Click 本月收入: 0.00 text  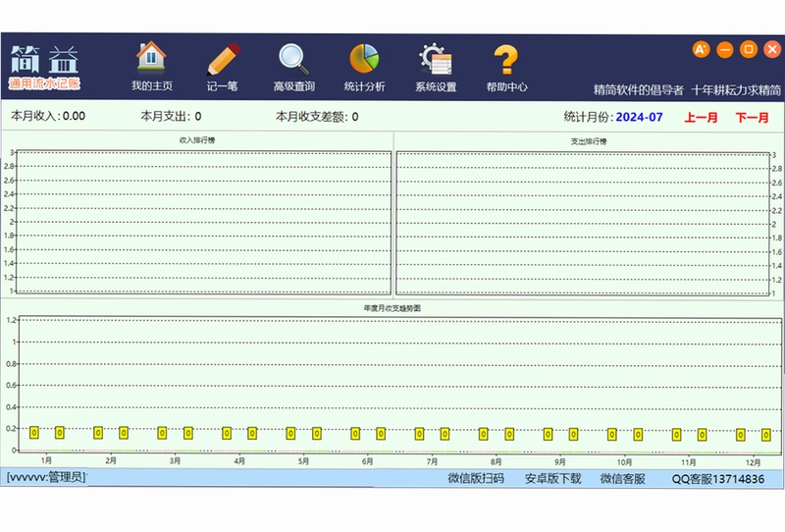coord(48,116)
